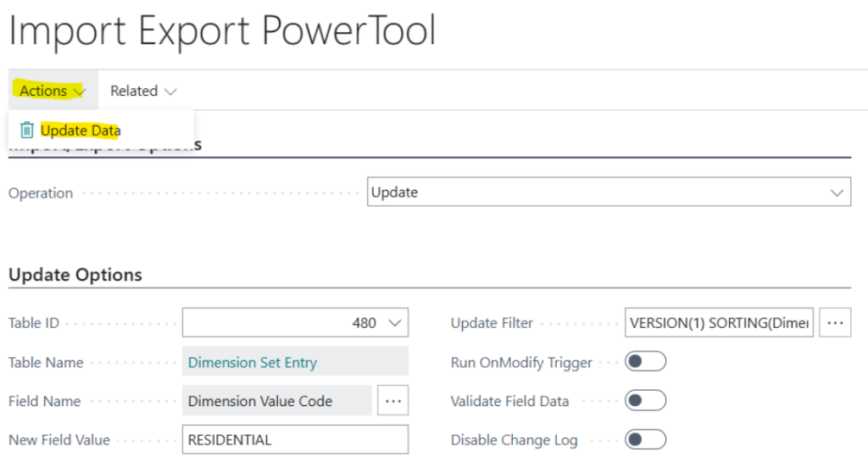Turn on Disable Change Log switch
This screenshot has width=868, height=468.
pos(645,440)
